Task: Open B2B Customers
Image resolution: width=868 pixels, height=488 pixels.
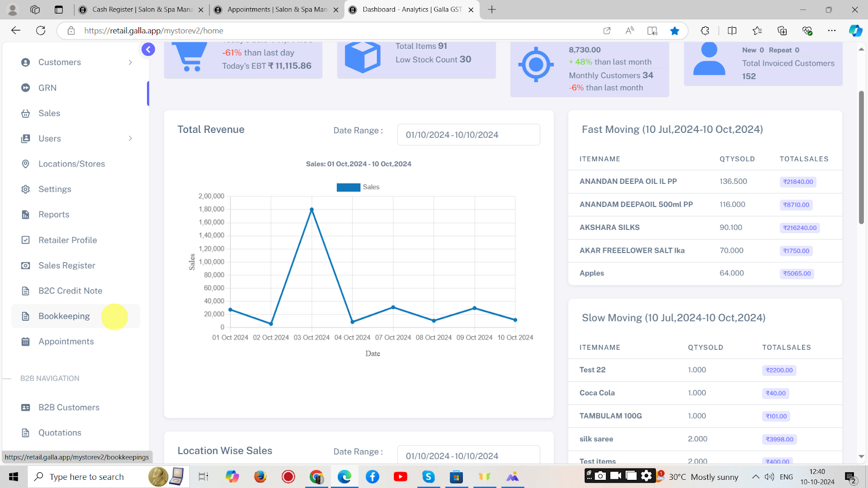Action: [69, 407]
